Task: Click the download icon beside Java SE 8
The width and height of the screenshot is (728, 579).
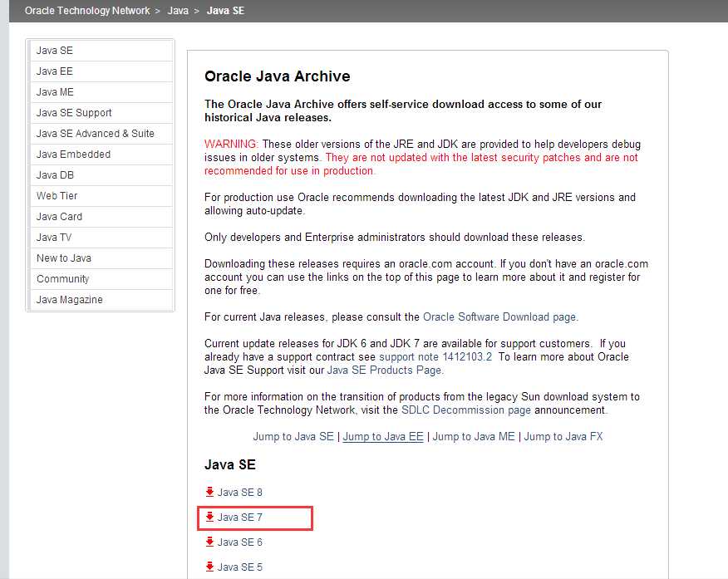Action: [210, 492]
